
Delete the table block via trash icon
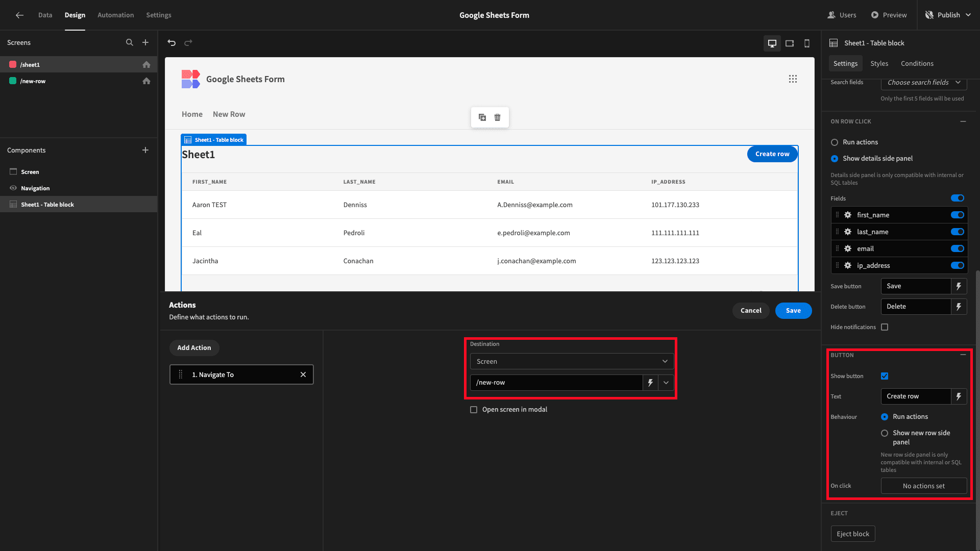point(497,117)
